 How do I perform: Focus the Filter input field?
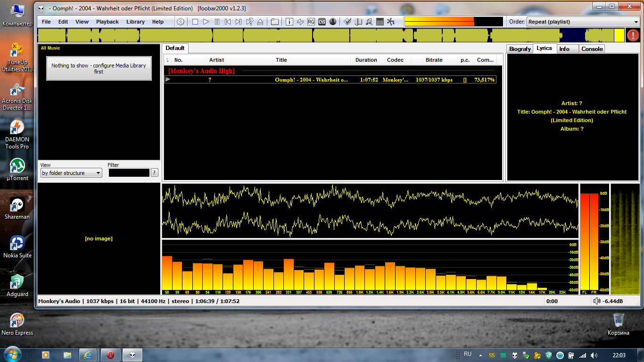(x=129, y=173)
